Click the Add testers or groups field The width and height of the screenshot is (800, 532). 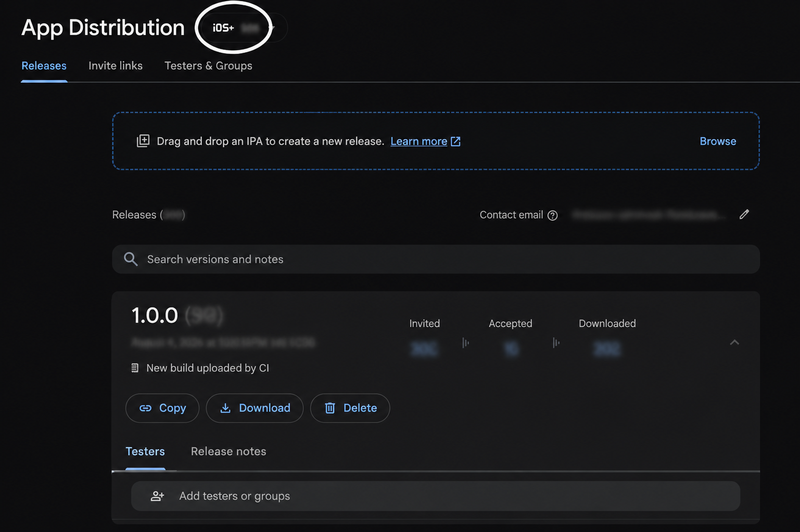[x=436, y=496]
